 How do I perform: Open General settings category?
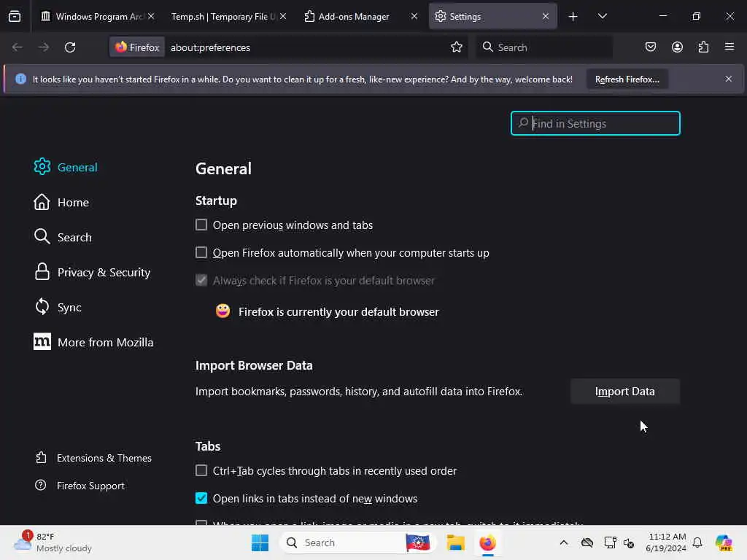click(66, 167)
